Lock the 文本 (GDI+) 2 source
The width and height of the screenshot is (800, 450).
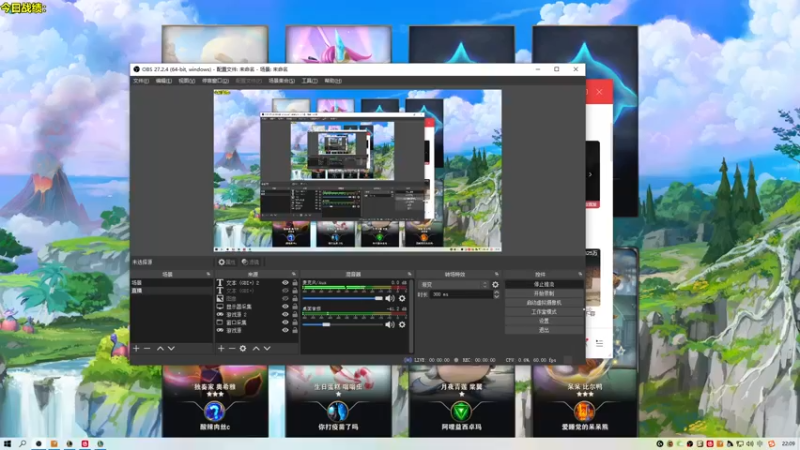click(x=295, y=283)
